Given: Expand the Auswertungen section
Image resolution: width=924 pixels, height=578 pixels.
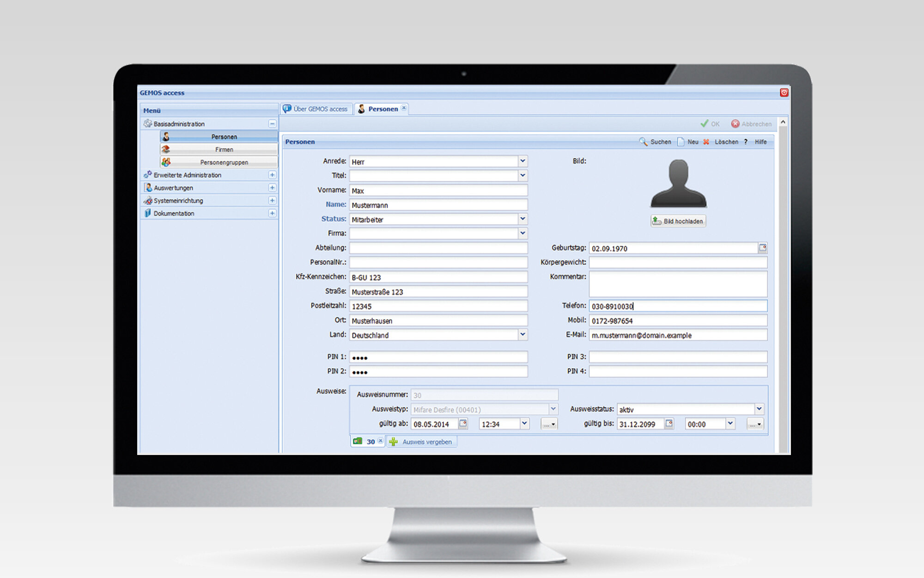Looking at the screenshot, I should [272, 188].
